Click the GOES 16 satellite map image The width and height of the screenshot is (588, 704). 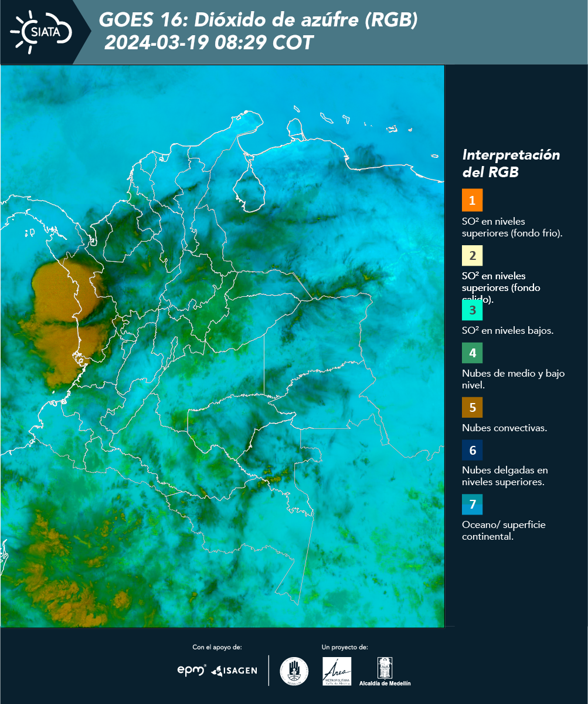coord(222,346)
